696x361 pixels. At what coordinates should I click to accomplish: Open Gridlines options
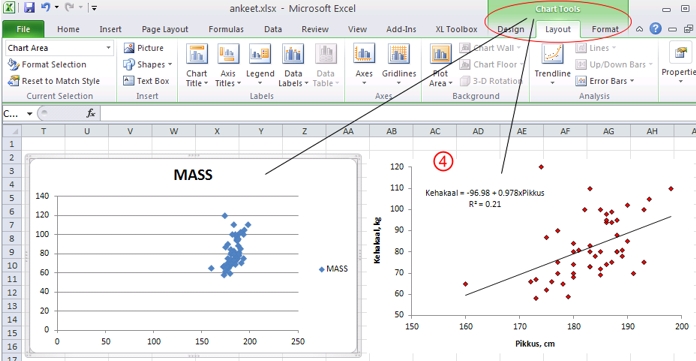(x=399, y=65)
